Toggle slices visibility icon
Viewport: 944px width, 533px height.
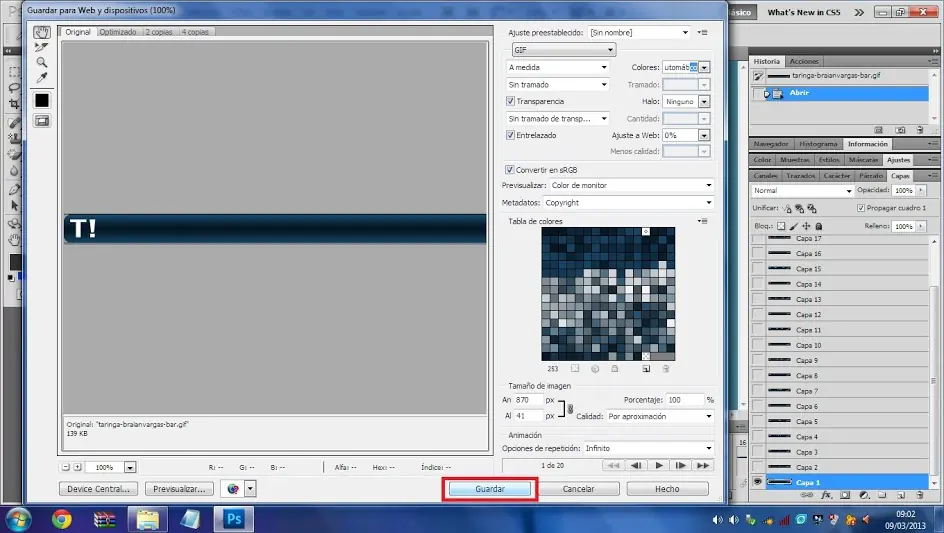[x=42, y=121]
